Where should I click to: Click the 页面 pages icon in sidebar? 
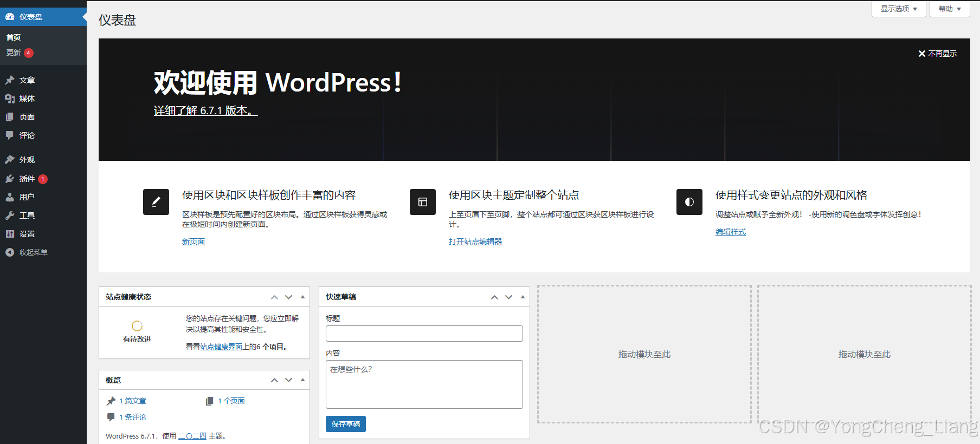tap(10, 117)
